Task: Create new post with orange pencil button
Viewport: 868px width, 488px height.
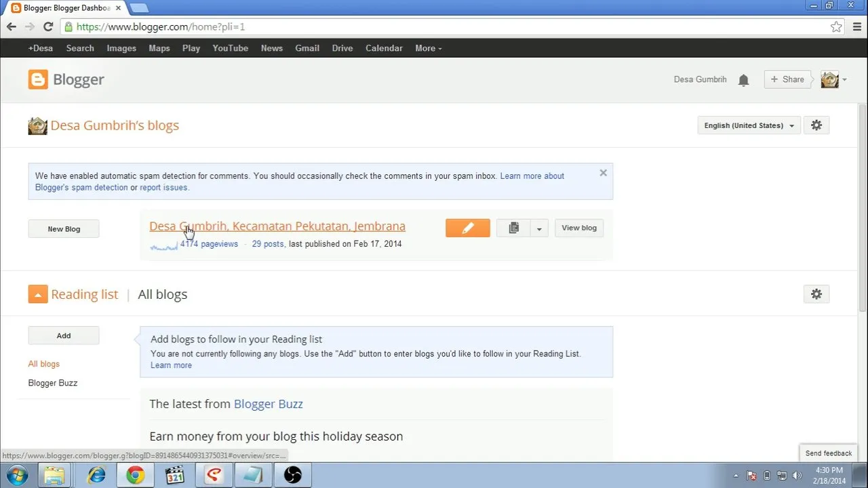Action: 468,228
